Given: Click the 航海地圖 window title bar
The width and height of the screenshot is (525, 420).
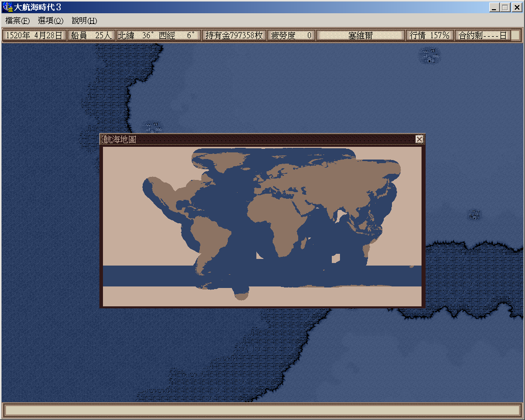Looking at the screenshot, I should [255, 139].
